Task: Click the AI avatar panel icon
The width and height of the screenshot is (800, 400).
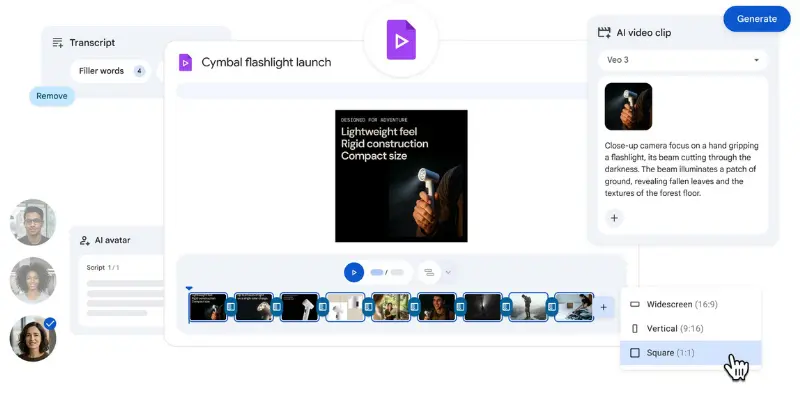Action: tap(85, 240)
